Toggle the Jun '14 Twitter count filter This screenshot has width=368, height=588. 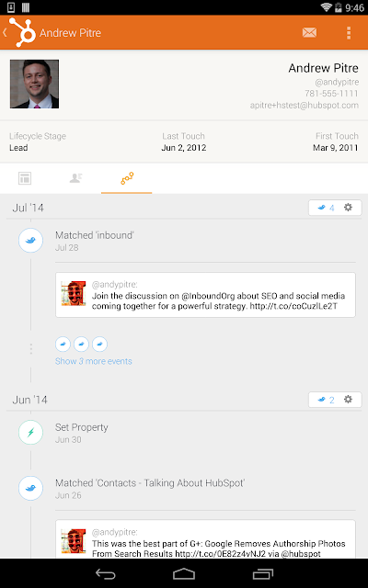tap(326, 400)
